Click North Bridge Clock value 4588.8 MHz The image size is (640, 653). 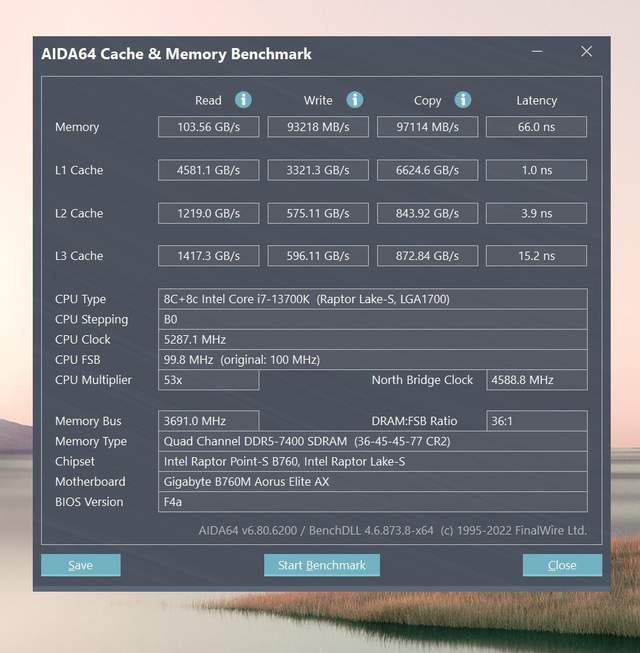click(x=537, y=380)
